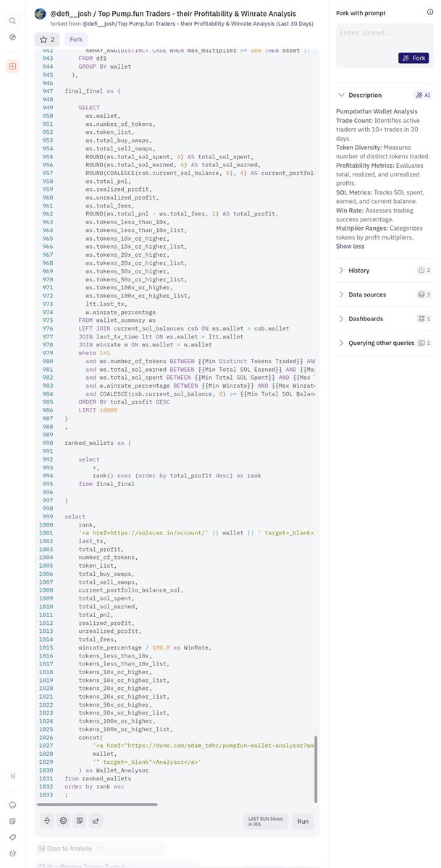Click the share export icon below editor
Viewport: 441px width, 868px height.
[96, 820]
